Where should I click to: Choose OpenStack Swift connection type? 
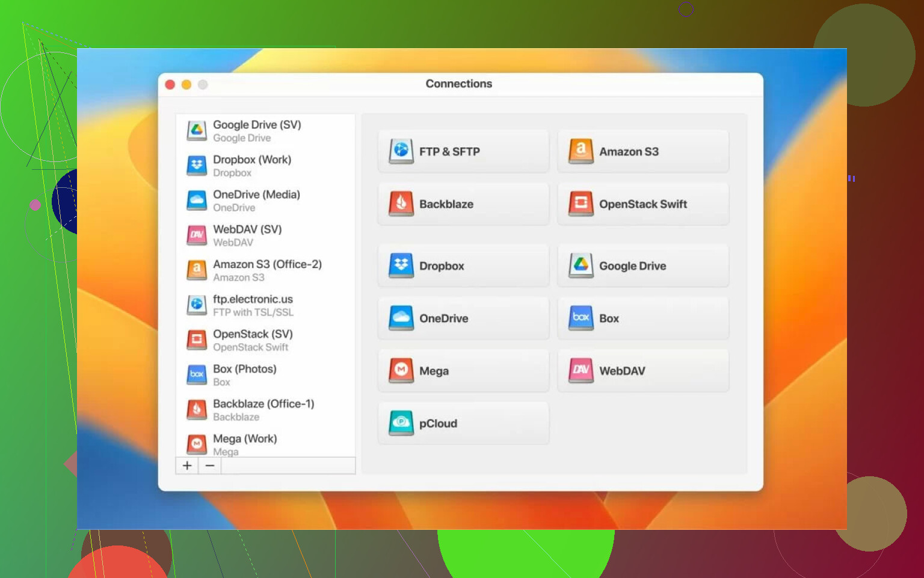tap(643, 204)
